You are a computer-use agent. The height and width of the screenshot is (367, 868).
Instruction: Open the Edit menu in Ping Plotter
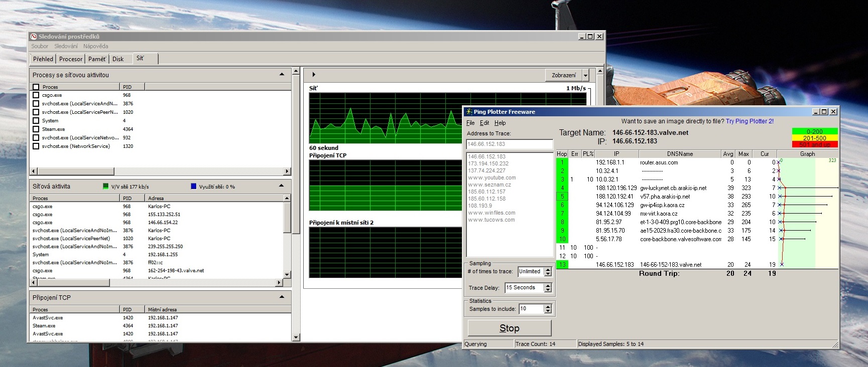coord(484,123)
